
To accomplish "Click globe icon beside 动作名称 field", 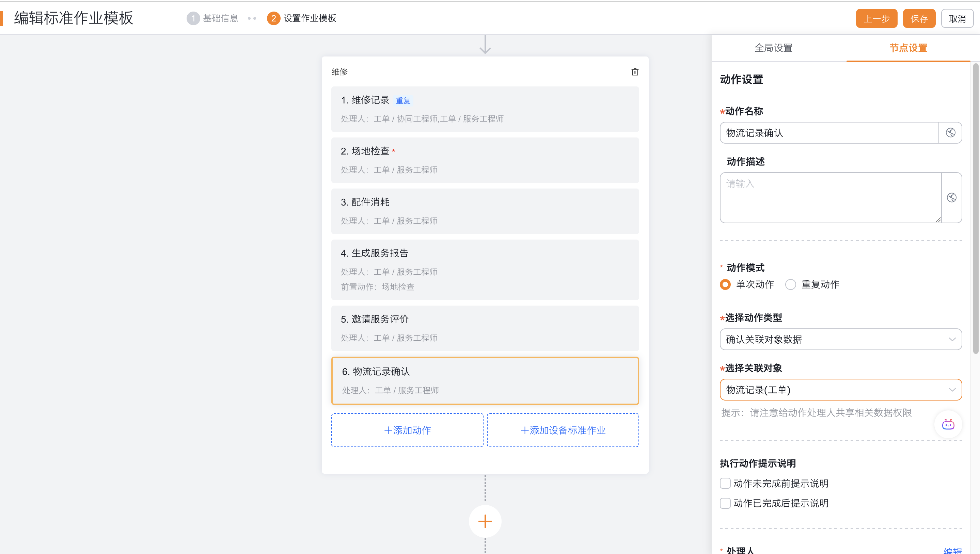I will click(950, 133).
